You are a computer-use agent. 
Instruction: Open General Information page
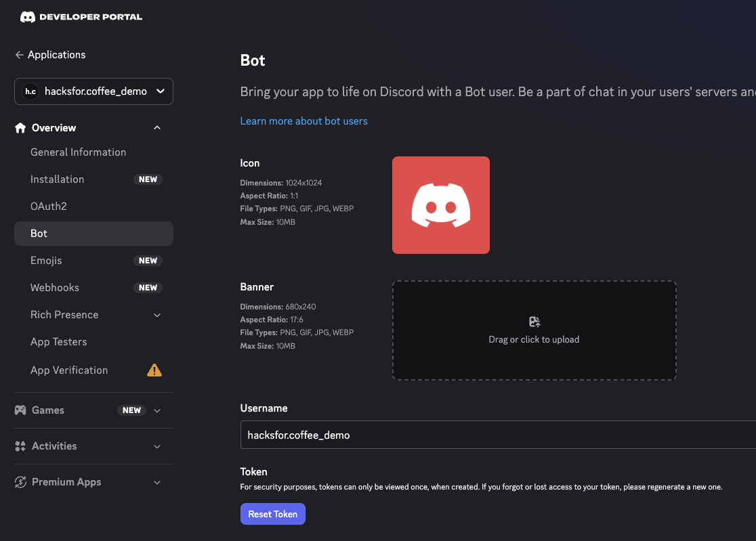pyautogui.click(x=78, y=152)
